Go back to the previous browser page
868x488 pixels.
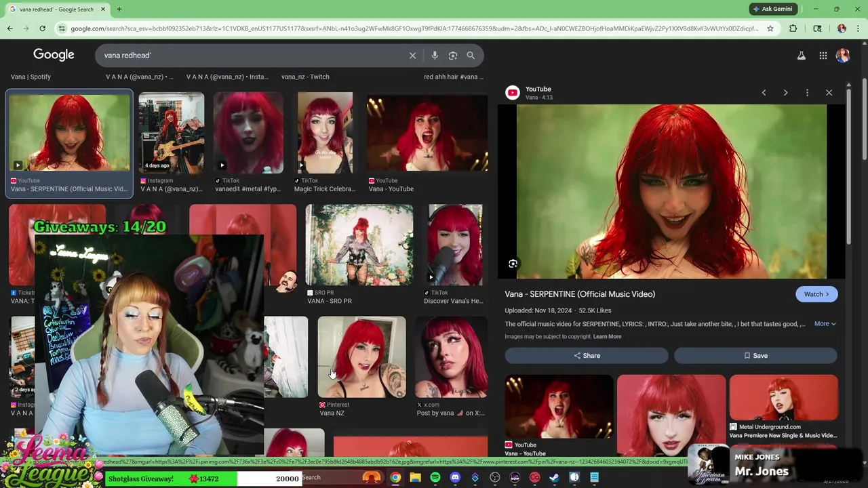coord(10,28)
